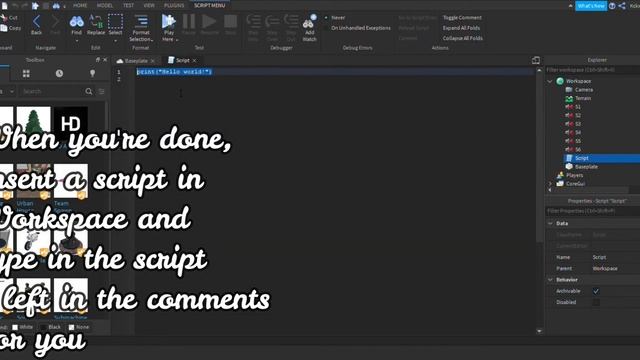
Task: Click the script editor expand-view icon
Action: coord(536,60)
